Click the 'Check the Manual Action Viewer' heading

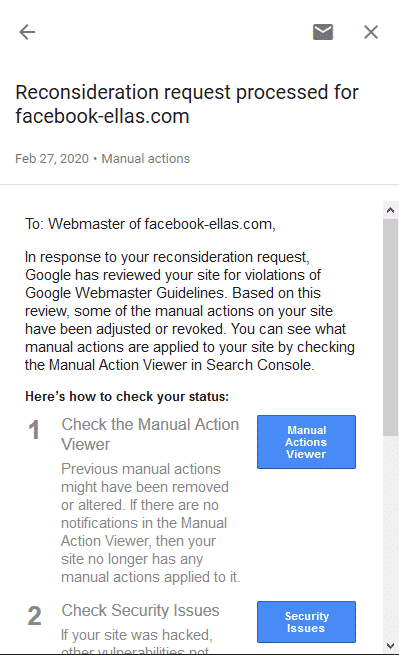pos(150,434)
